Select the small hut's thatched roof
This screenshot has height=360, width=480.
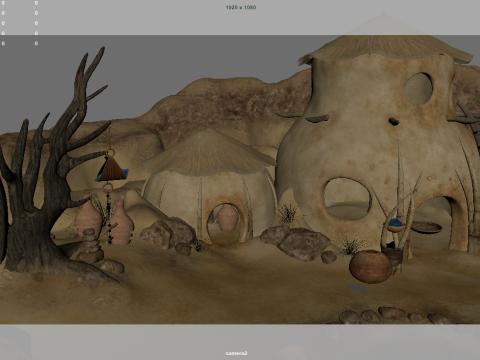(209, 153)
